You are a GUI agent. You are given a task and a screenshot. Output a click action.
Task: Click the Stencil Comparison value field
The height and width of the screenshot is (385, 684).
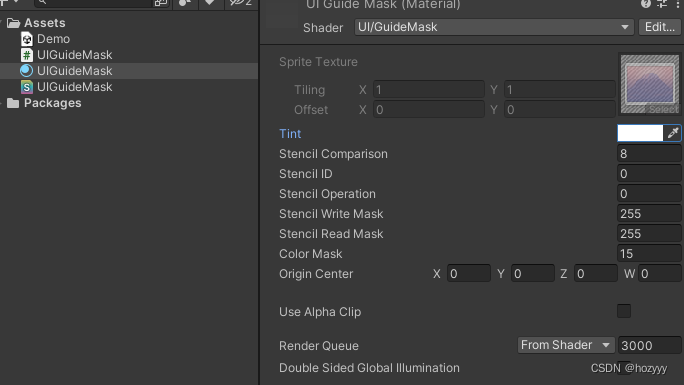coord(649,154)
